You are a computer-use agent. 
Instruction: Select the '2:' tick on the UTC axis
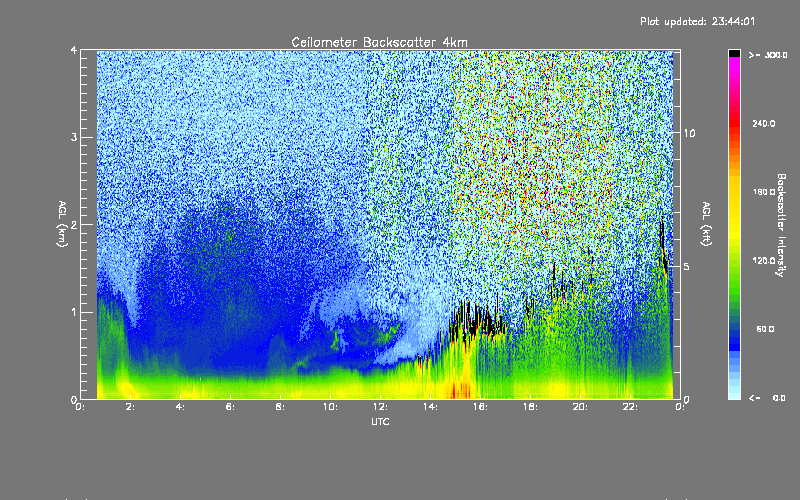[x=131, y=407]
